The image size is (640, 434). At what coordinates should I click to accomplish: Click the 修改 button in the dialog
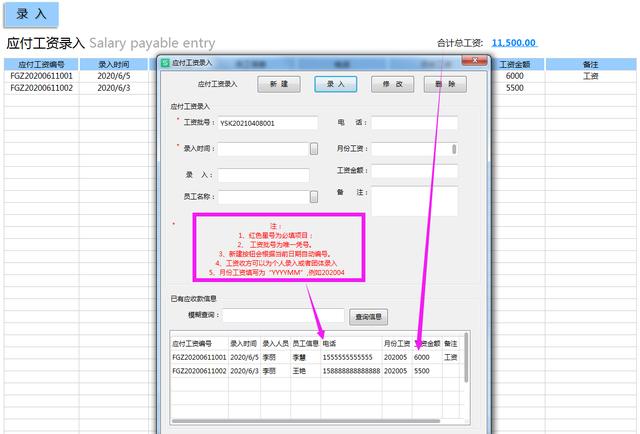click(x=393, y=84)
